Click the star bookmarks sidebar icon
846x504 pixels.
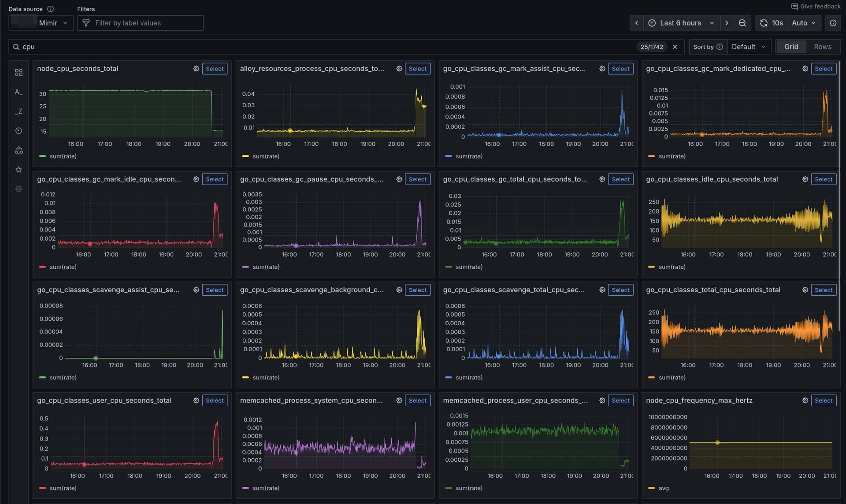19,170
